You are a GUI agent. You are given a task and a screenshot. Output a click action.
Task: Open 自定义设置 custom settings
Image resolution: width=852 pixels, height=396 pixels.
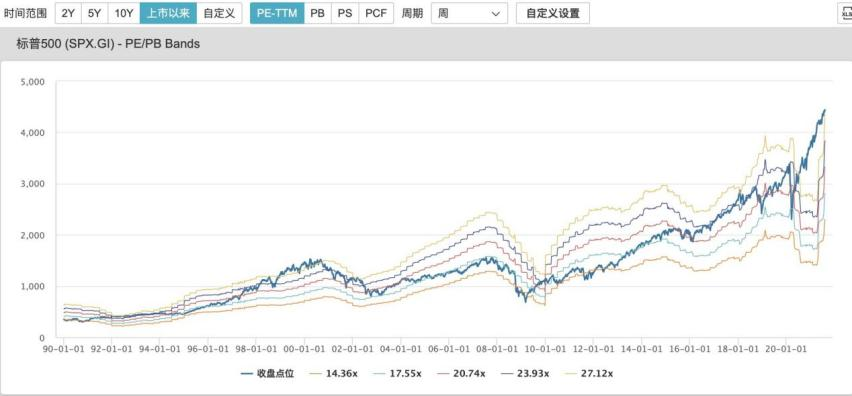pos(553,13)
